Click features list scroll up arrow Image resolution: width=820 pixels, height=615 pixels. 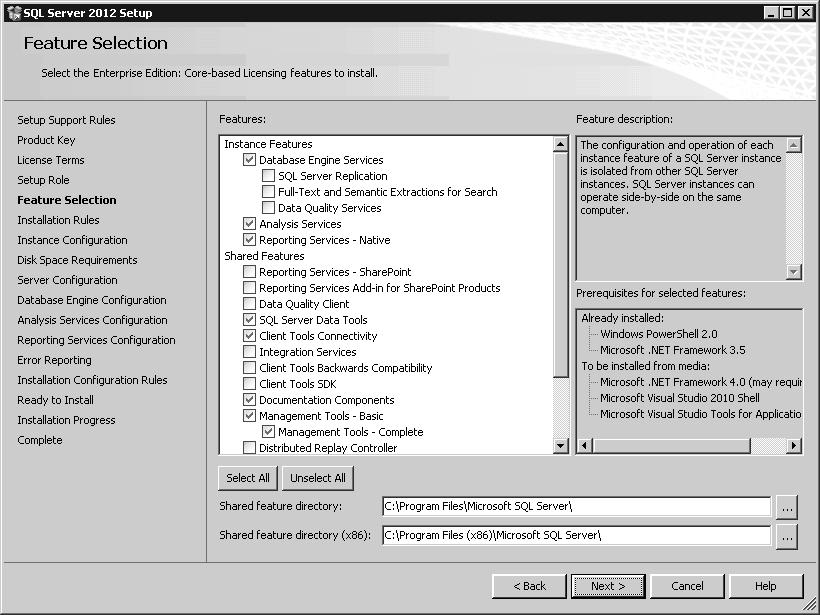coord(560,144)
